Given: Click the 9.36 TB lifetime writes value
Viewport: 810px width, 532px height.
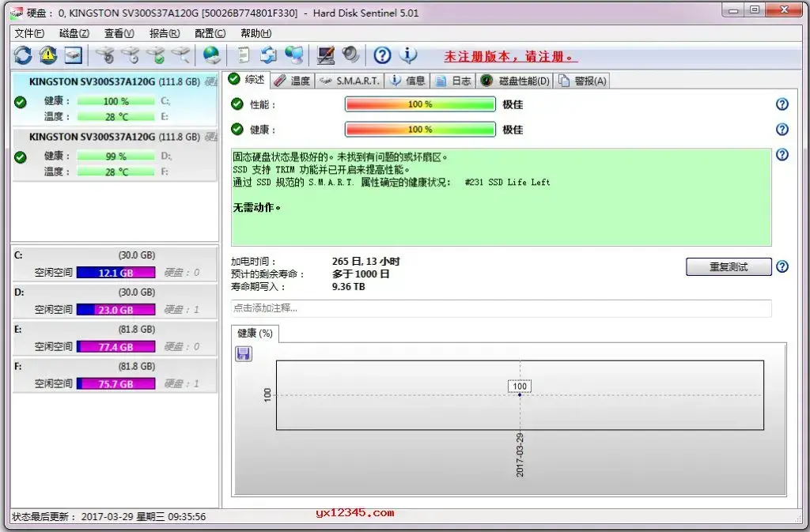Looking at the screenshot, I should 348,287.
